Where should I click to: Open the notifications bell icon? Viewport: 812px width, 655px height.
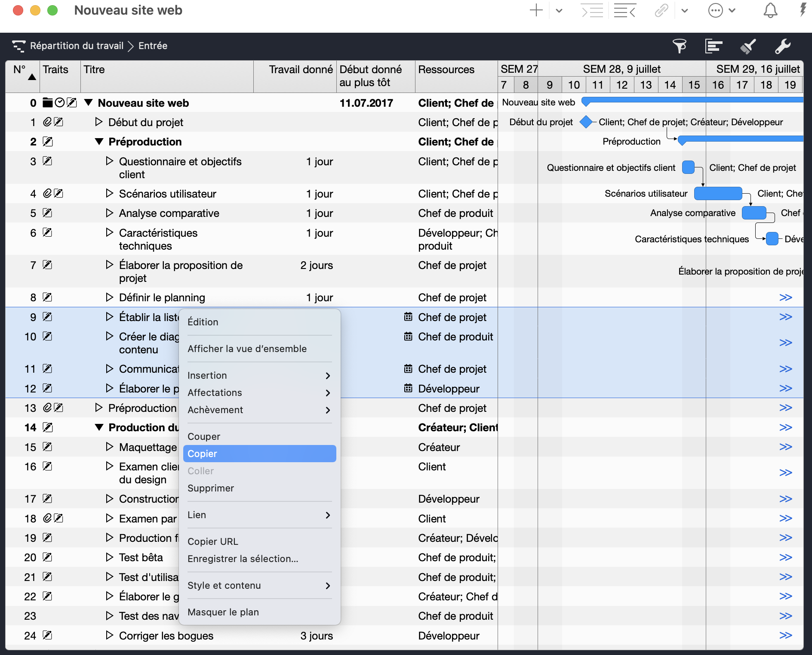[x=770, y=10]
